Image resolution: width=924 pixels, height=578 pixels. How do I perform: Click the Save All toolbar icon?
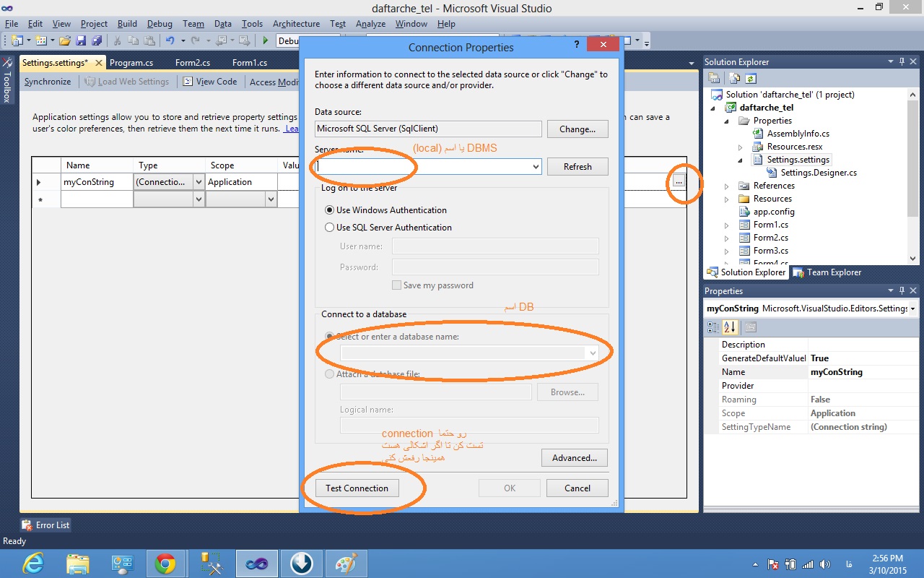pos(95,41)
